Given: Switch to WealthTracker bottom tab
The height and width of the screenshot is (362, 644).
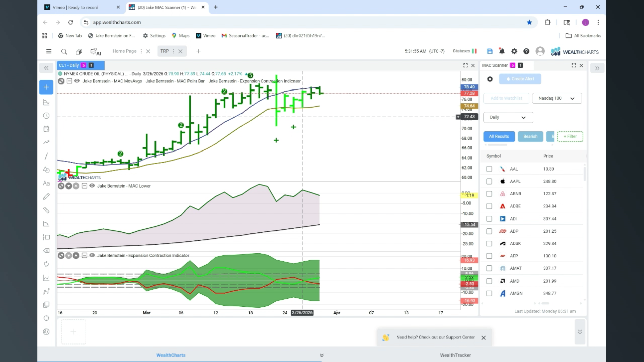Looking at the screenshot, I should [x=455, y=355].
